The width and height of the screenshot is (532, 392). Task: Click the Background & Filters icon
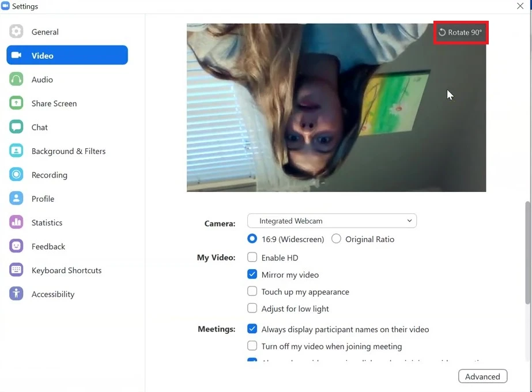click(x=16, y=151)
